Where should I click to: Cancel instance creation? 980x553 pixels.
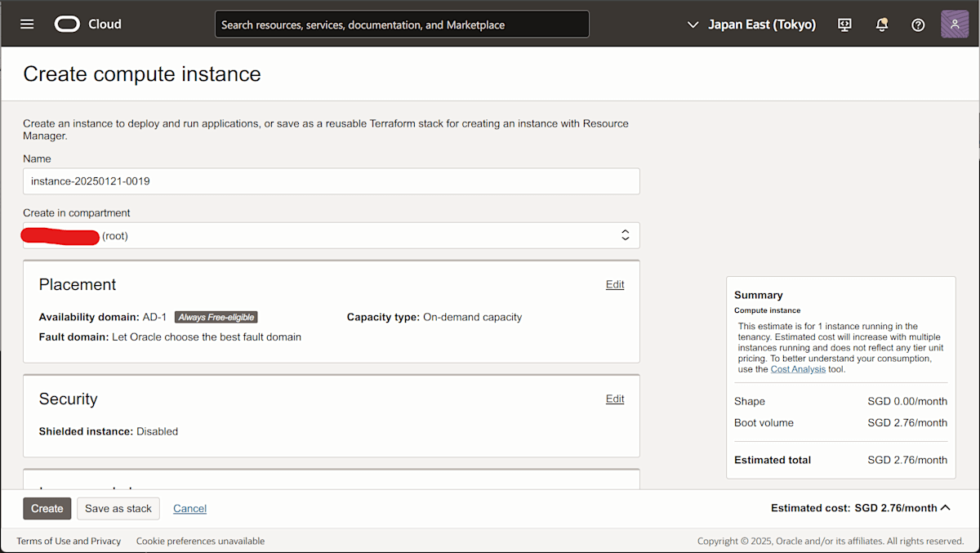189,508
